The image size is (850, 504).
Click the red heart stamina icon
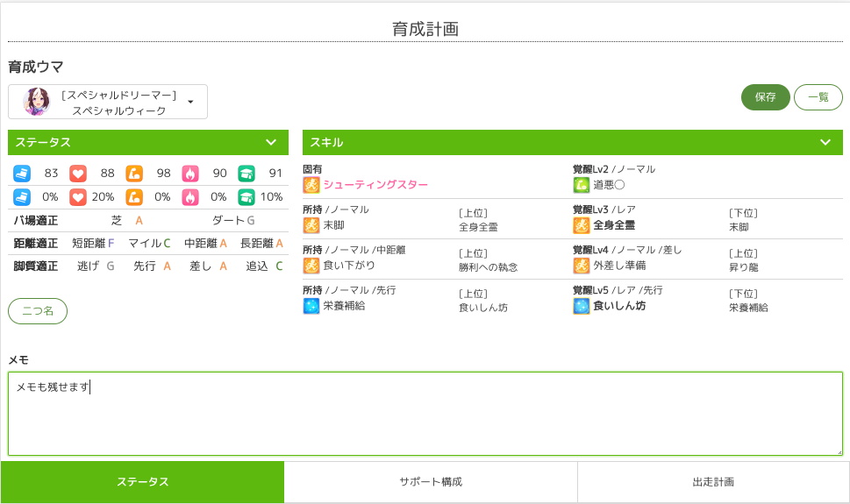tap(78, 173)
